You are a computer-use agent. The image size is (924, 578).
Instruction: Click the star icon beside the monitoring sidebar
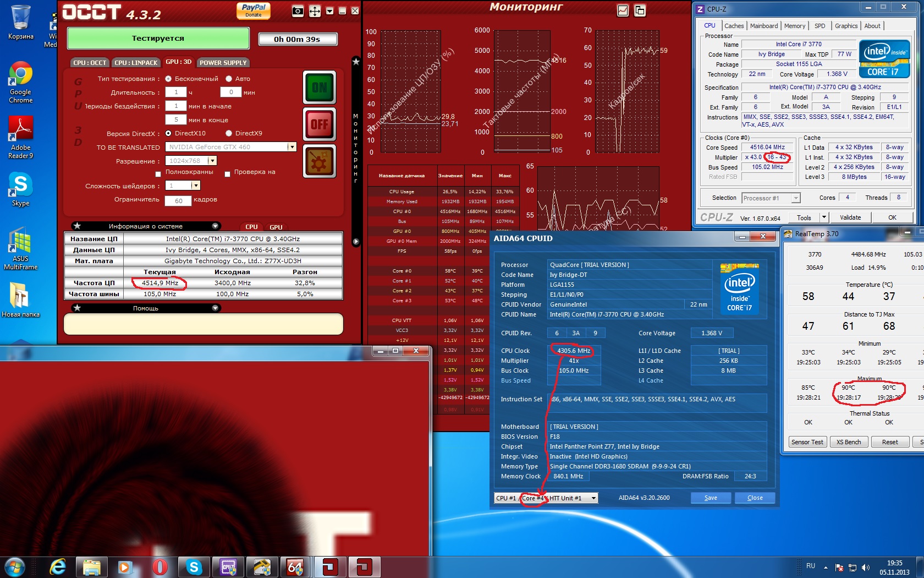pos(356,62)
